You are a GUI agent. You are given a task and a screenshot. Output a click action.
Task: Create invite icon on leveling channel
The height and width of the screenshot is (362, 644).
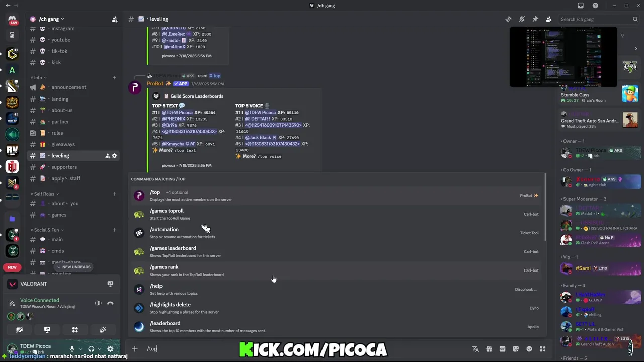click(x=107, y=156)
